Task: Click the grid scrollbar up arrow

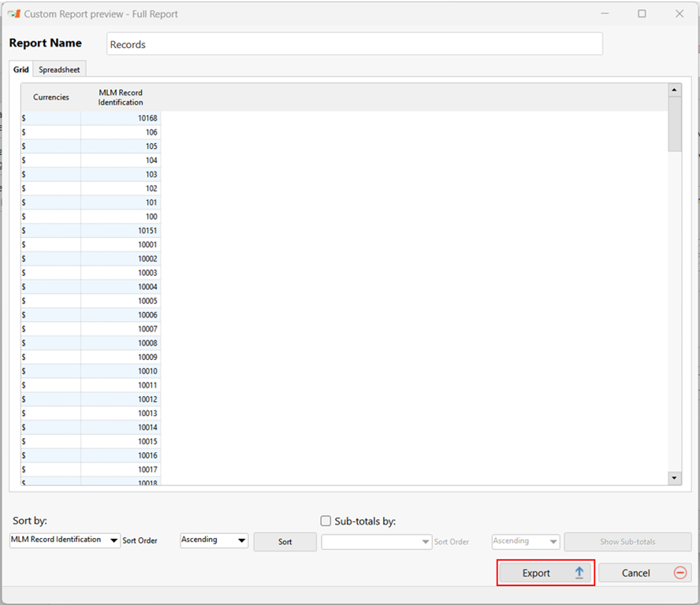Action: tap(674, 90)
